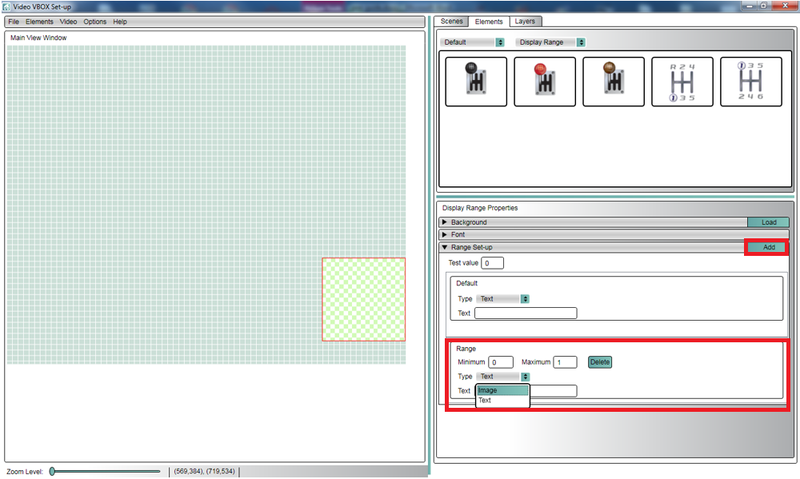This screenshot has height=479, width=800.
Task: Select the red knob gear shifter thumbnail
Action: tap(544, 81)
